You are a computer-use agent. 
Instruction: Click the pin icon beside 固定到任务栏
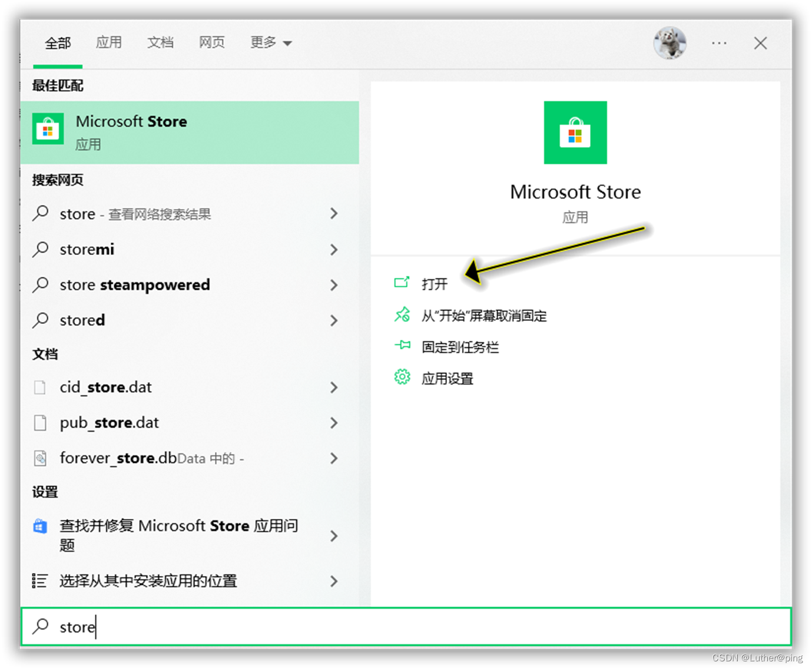(402, 345)
